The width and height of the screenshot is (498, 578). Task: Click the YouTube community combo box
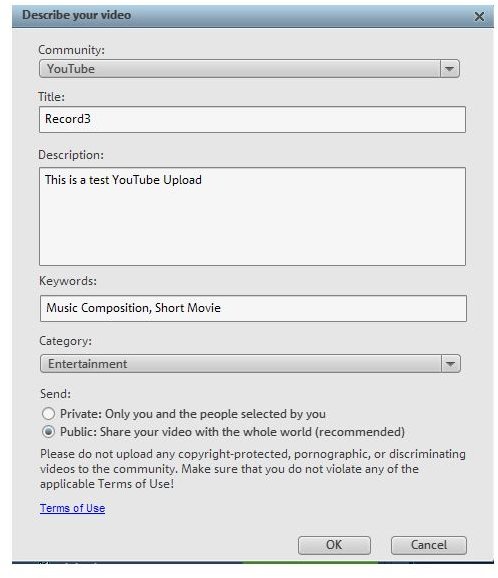click(249, 69)
